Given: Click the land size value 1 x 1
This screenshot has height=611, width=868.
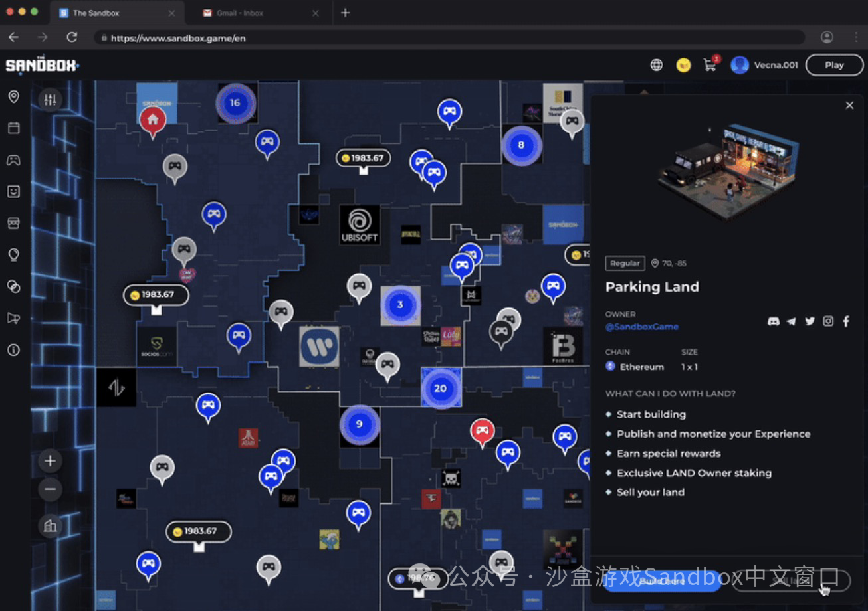Looking at the screenshot, I should (x=689, y=367).
